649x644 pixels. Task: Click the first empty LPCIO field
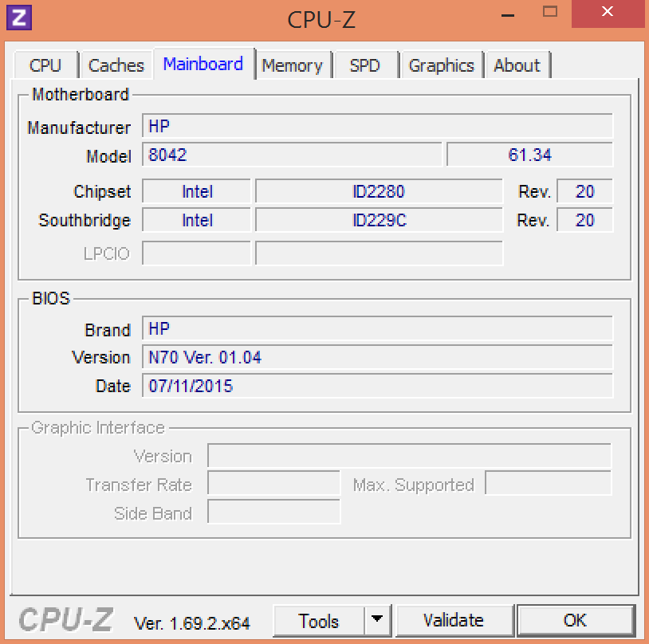pos(197,253)
